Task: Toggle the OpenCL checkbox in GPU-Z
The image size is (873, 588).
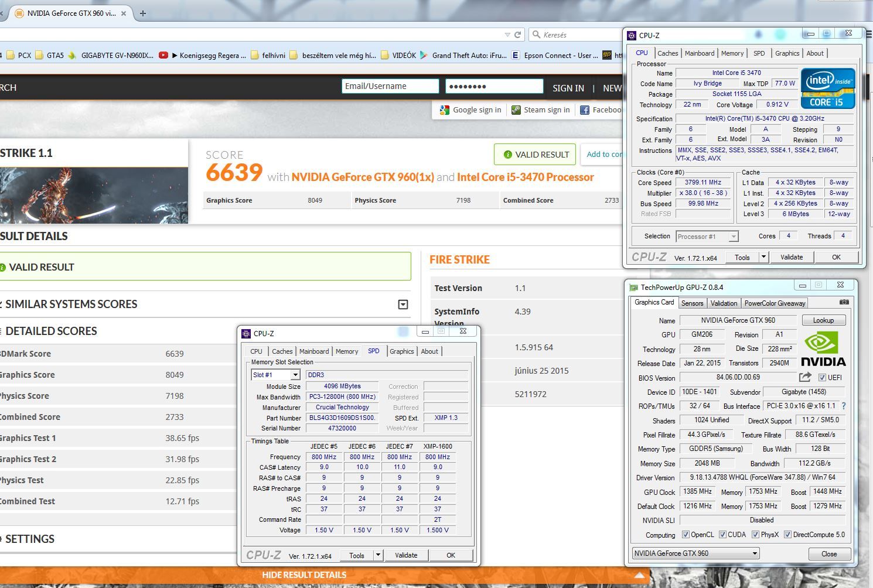Action: (686, 535)
